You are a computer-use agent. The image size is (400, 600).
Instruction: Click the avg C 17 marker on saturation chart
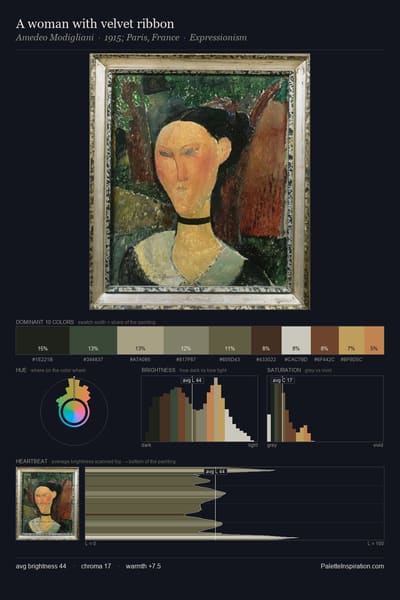click(x=283, y=380)
